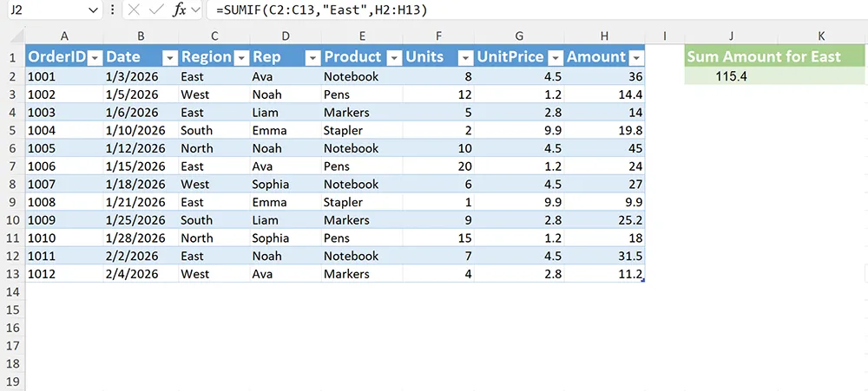
Task: Select column C header
Action: point(214,36)
